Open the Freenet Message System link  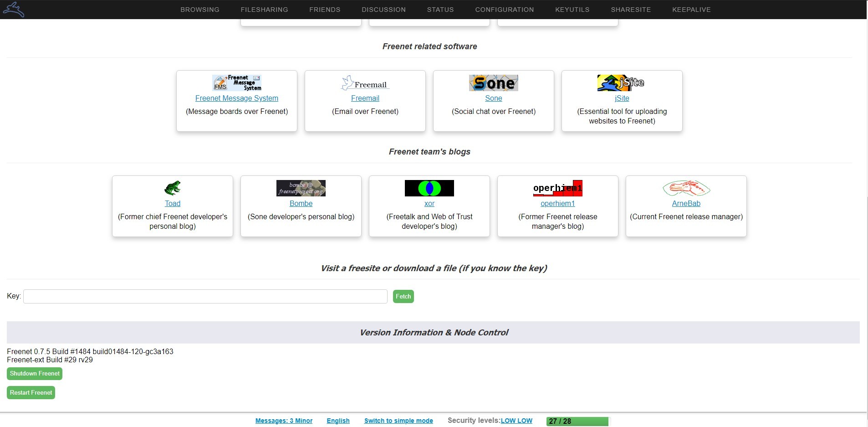pos(237,98)
